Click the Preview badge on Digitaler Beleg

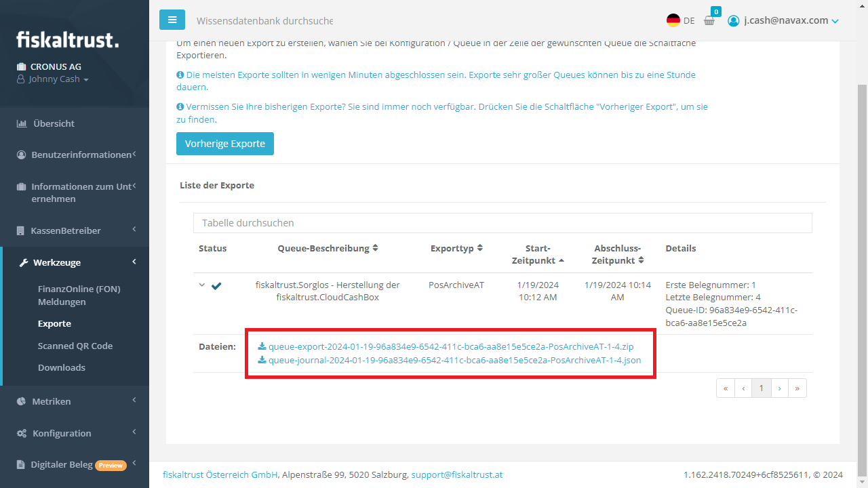pos(111,465)
